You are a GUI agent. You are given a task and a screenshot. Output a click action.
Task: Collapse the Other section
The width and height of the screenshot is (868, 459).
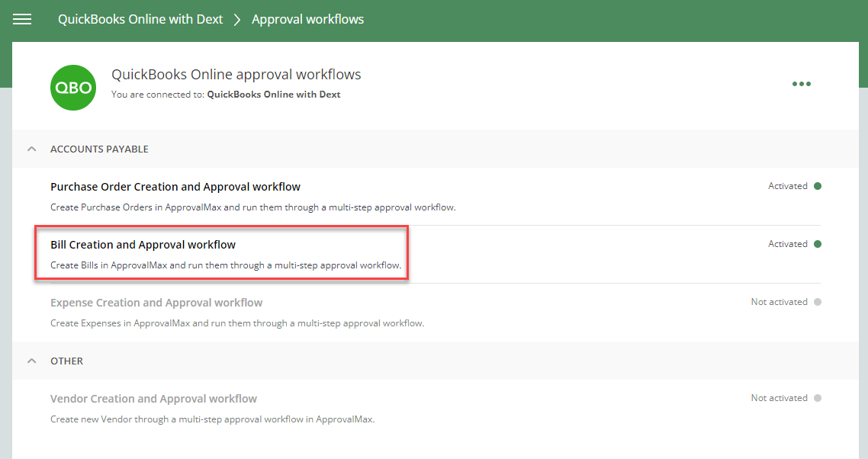click(x=31, y=361)
